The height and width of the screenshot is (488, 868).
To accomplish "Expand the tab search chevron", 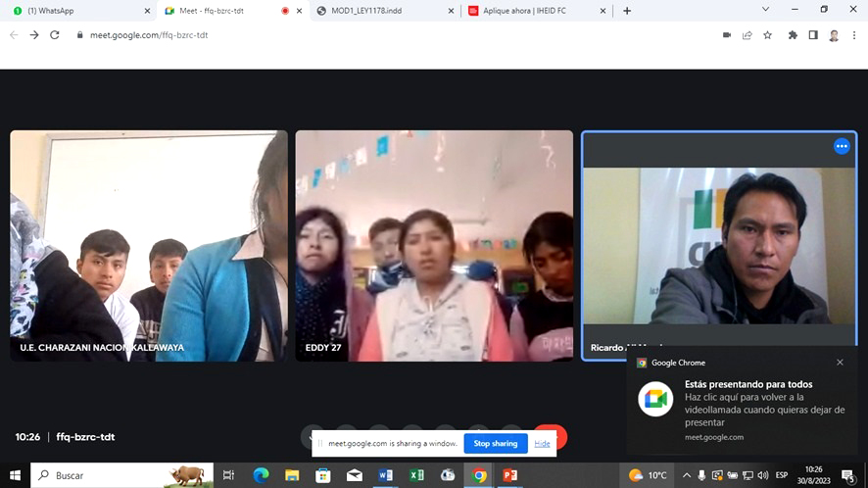I will (x=766, y=10).
